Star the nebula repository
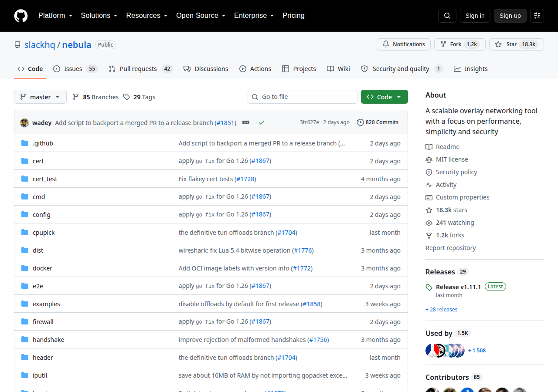Image resolution: width=558 pixels, height=392 pixels. [506, 44]
